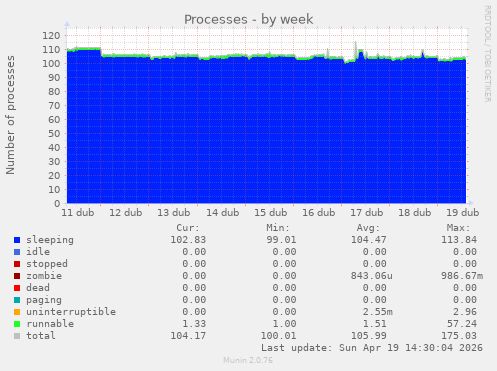Click the 'Max:' column header
This screenshot has width=497, height=371.
point(458,228)
